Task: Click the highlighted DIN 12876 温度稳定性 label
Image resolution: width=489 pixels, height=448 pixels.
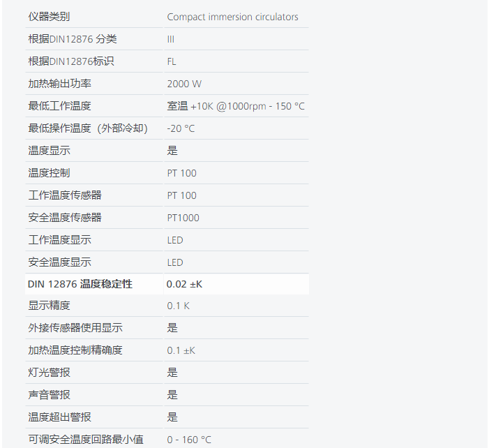Action: [80, 284]
